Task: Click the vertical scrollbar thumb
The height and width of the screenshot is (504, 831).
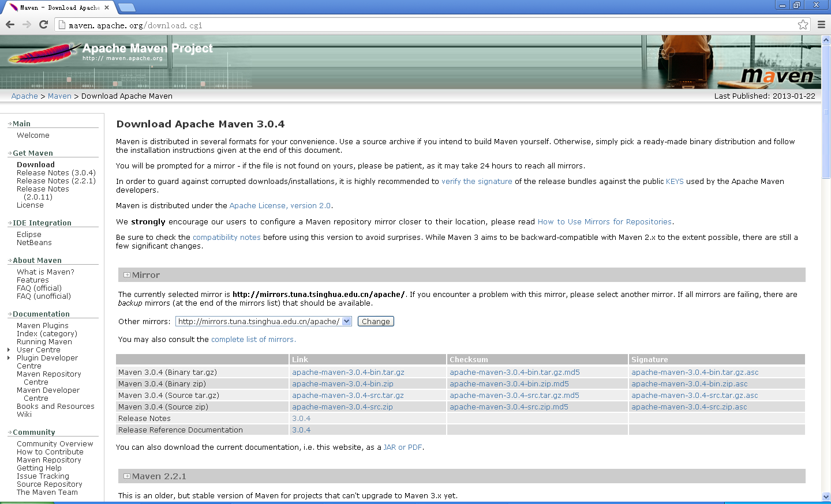Action: click(x=826, y=112)
